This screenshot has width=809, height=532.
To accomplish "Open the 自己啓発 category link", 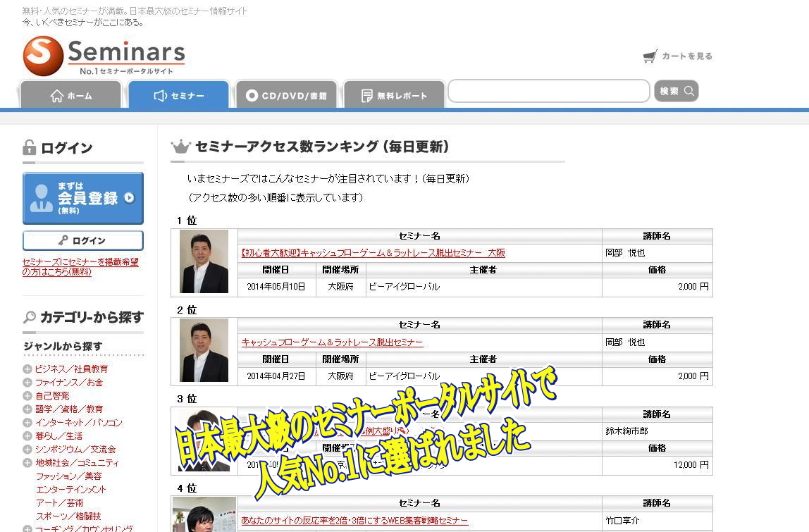I will click(52, 396).
